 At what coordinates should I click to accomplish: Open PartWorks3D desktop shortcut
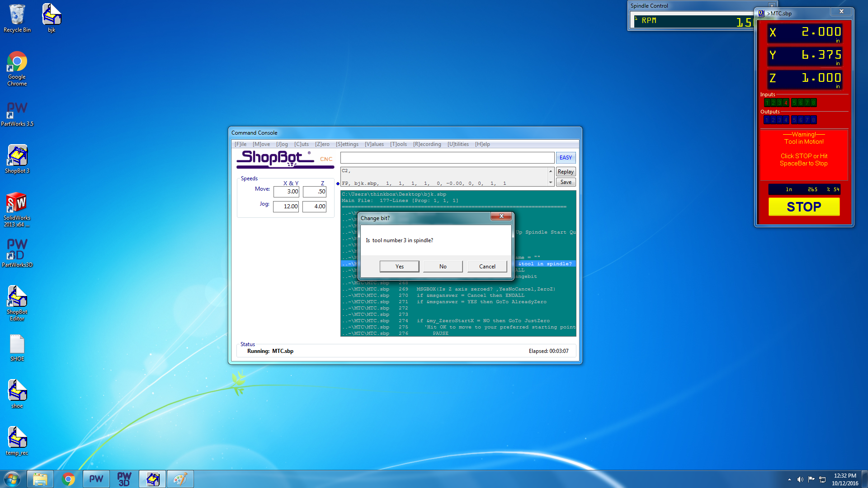(x=17, y=253)
